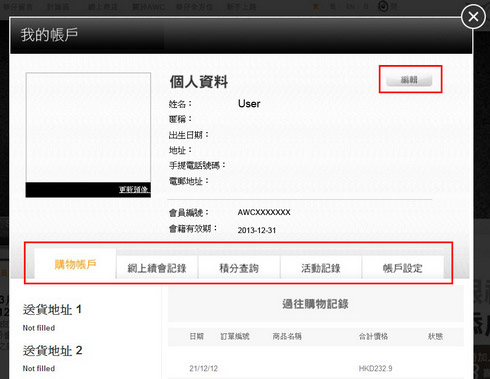Click the 過往購物記錄 heading
The width and height of the screenshot is (490, 379).
(315, 304)
